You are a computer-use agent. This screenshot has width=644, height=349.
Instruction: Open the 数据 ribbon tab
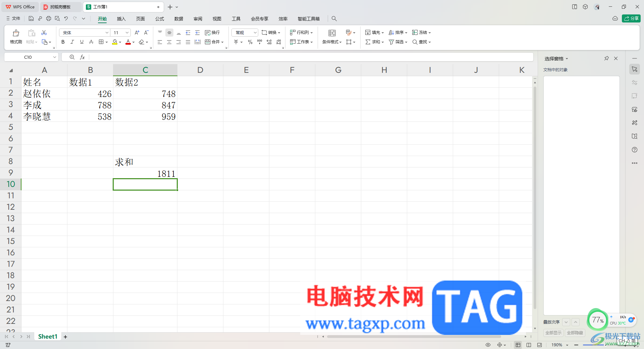(x=179, y=19)
